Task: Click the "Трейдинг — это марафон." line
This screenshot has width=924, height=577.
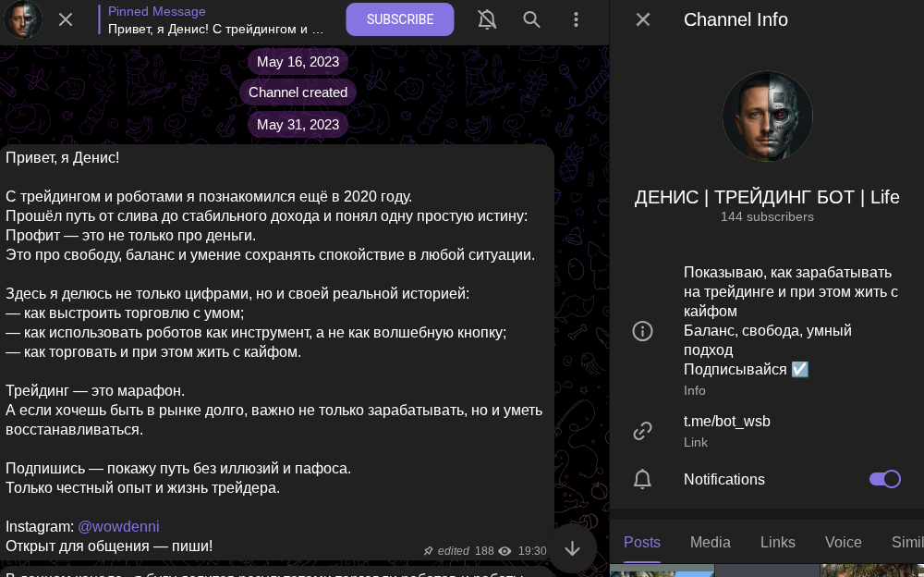Action: (95, 390)
